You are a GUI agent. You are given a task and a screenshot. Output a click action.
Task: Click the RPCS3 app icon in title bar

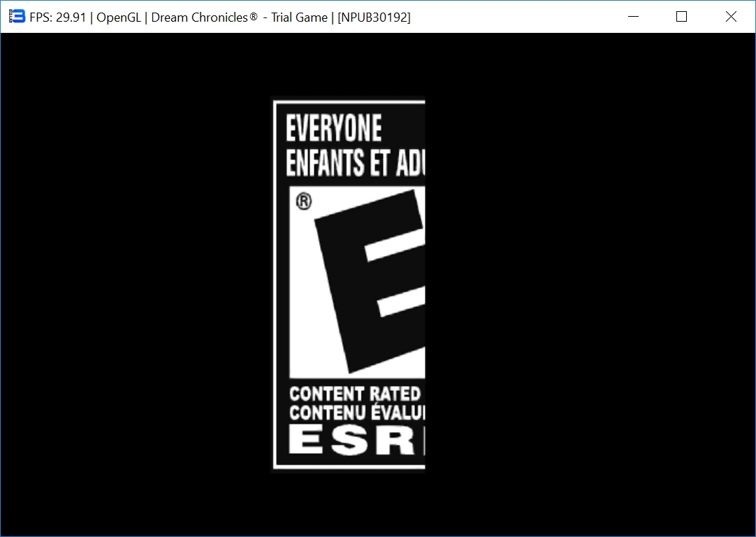(x=17, y=17)
